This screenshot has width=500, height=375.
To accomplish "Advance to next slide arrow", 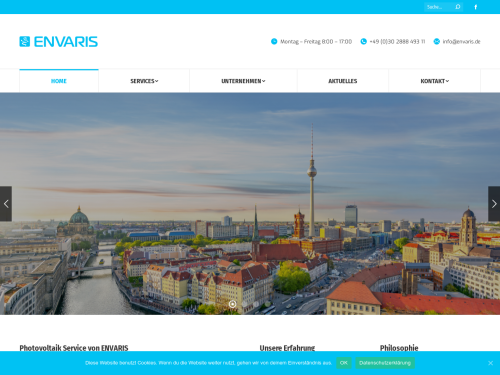I will pos(494,204).
